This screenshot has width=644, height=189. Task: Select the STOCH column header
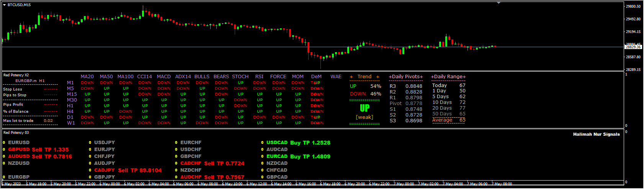coord(240,77)
